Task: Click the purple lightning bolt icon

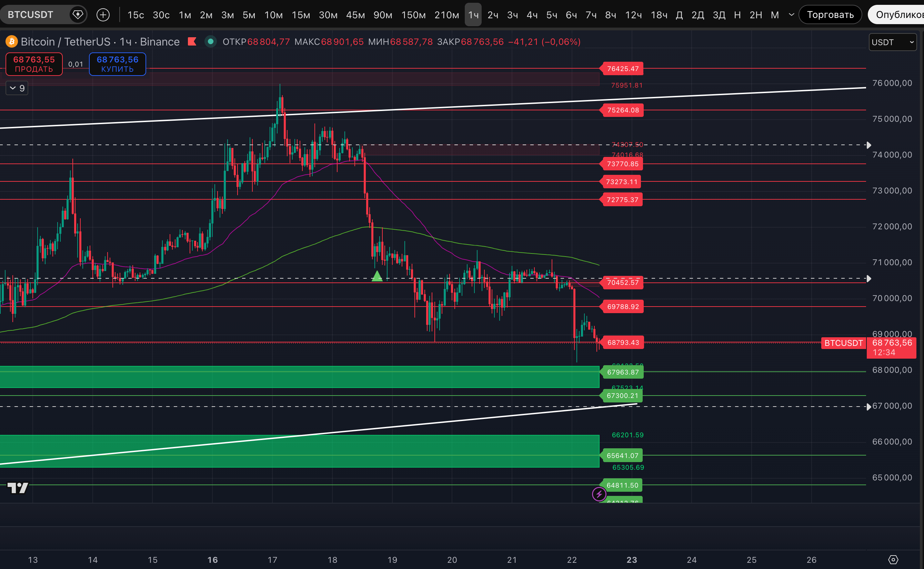Action: 599,494
